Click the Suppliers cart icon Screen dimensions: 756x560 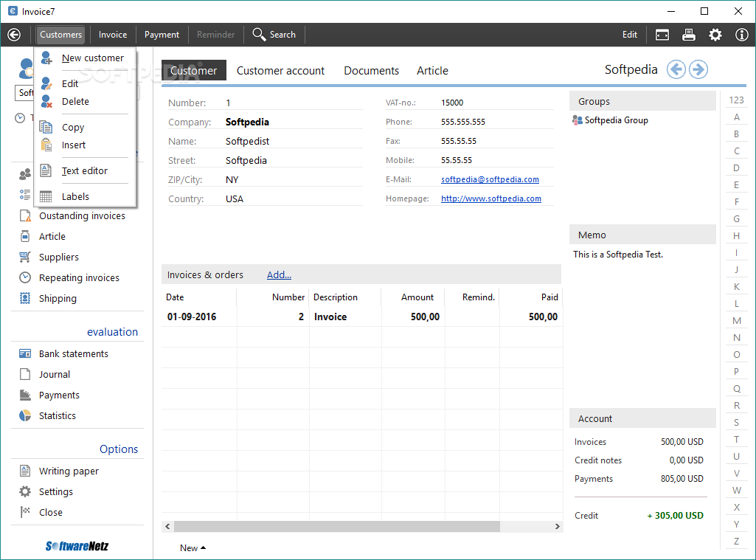25,257
